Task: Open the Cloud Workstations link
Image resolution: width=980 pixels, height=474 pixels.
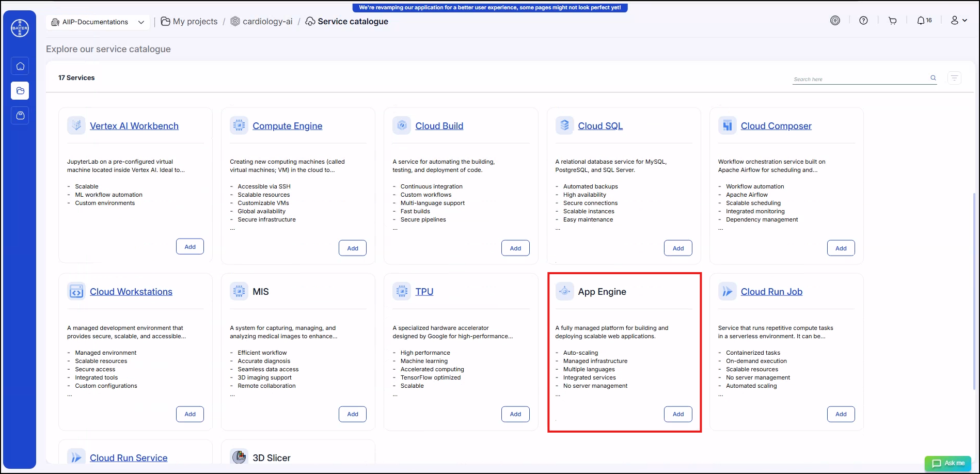Action: 131,292
